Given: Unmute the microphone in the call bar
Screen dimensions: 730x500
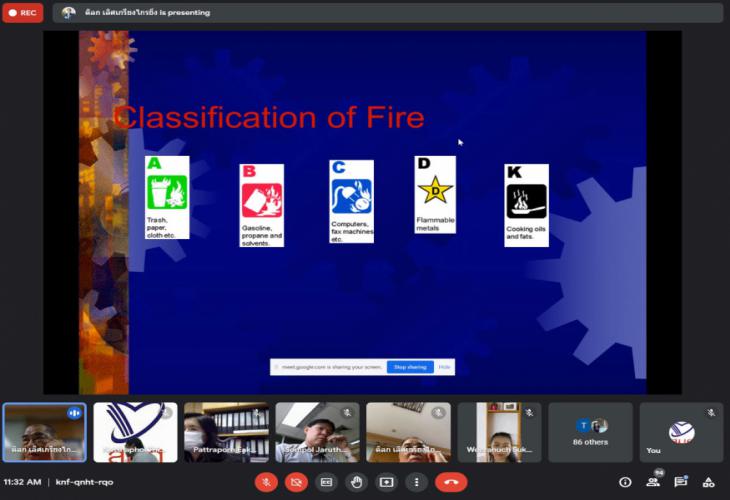Looking at the screenshot, I should pos(266,482).
